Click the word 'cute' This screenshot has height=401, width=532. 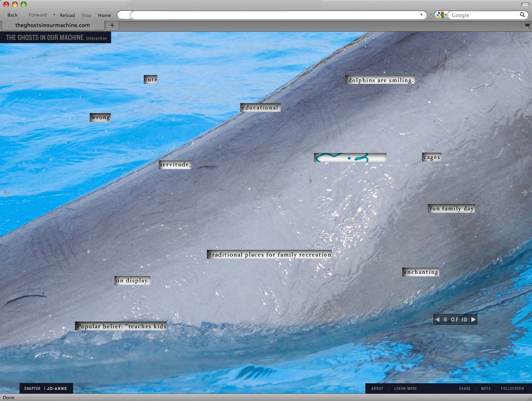tap(151, 79)
